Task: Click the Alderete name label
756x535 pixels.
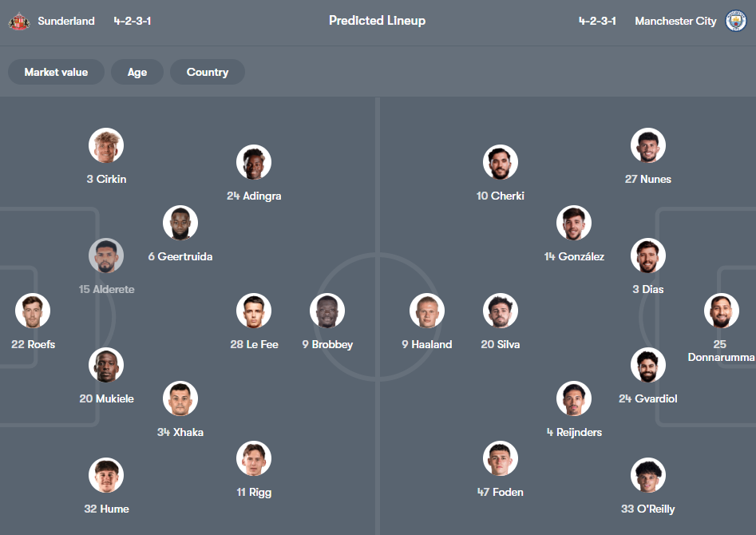Action: coord(106,289)
